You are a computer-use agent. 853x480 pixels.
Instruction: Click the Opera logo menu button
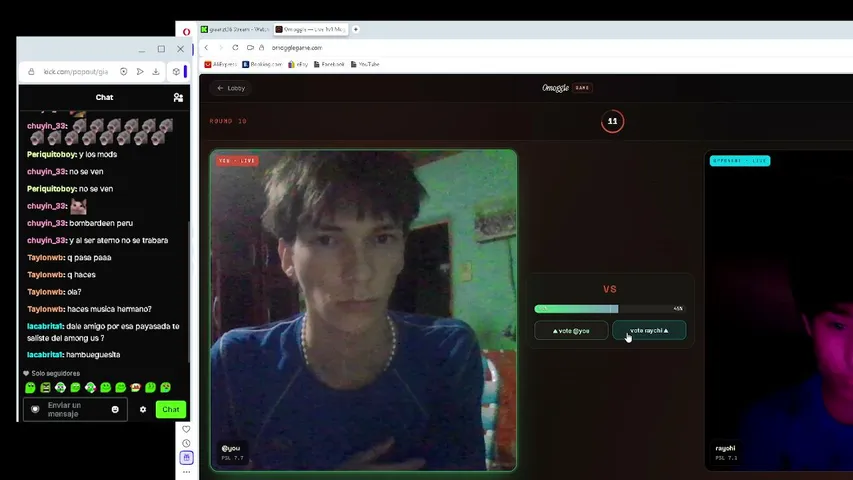(x=187, y=32)
